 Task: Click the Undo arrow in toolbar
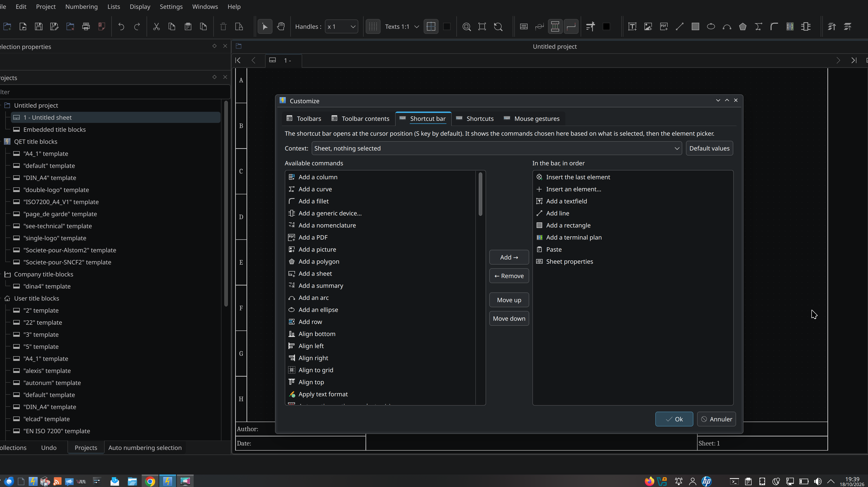click(x=121, y=26)
